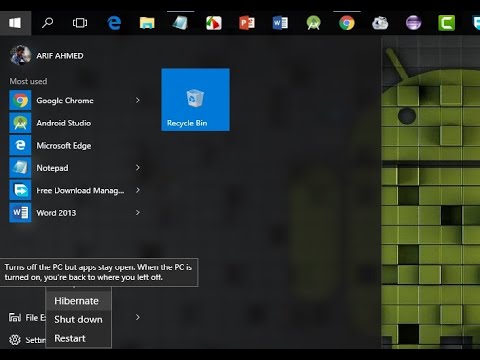
Task: Open Task View from the taskbar
Action: [80, 23]
